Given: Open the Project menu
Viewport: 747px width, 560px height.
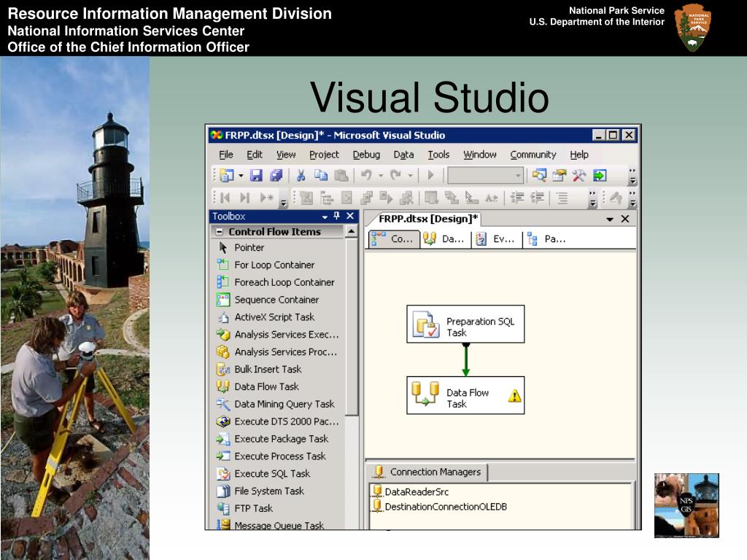Looking at the screenshot, I should click(324, 155).
